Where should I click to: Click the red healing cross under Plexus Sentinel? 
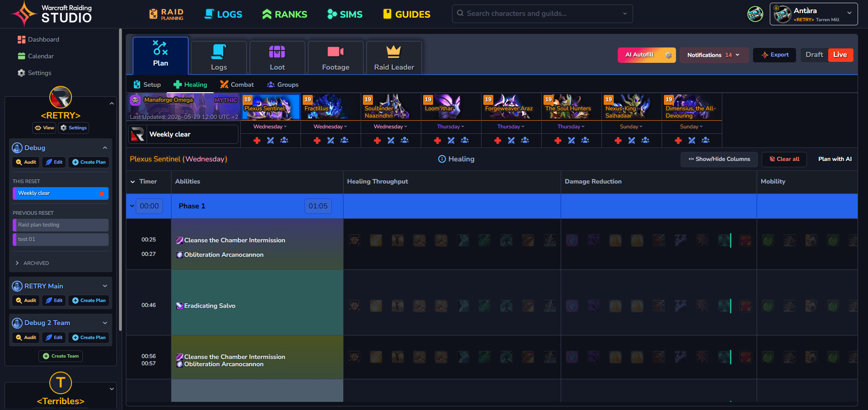[x=257, y=141]
